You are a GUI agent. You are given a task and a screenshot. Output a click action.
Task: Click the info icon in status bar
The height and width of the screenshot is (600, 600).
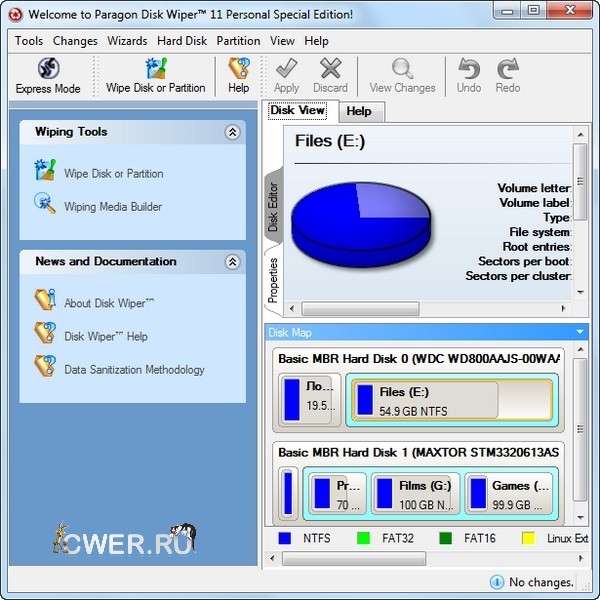497,582
